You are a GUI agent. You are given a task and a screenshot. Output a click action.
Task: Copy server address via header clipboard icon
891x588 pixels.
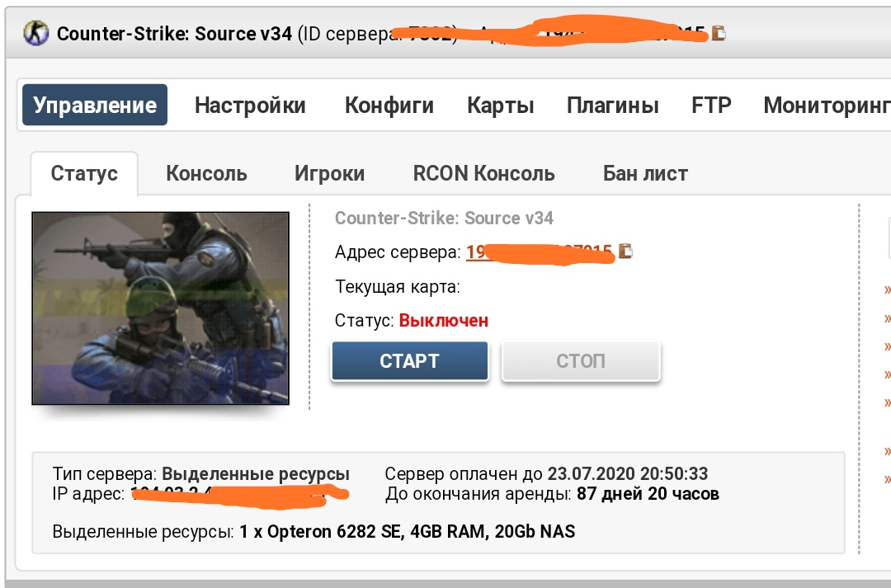click(x=719, y=33)
